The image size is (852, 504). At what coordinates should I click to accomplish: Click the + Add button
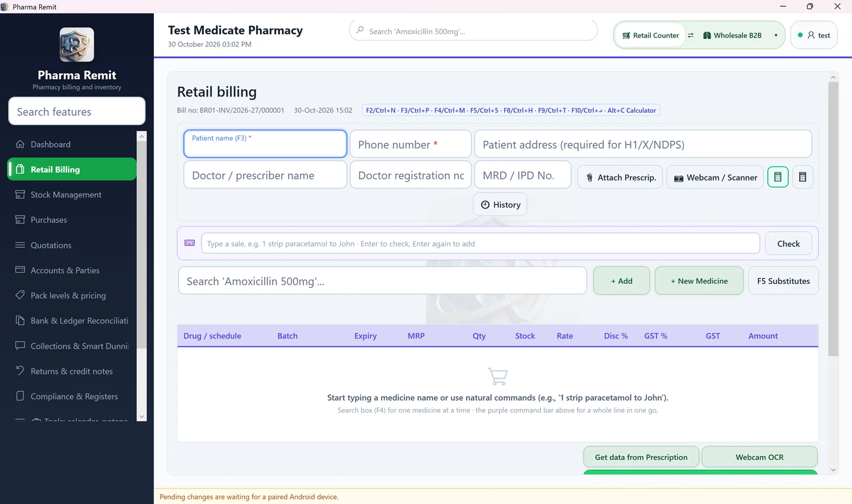coord(621,281)
